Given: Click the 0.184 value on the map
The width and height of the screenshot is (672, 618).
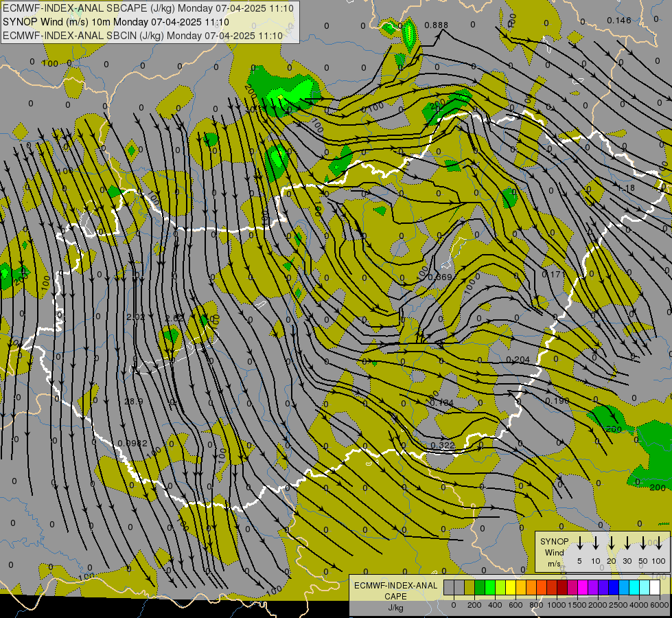Looking at the screenshot, I should [x=441, y=402].
